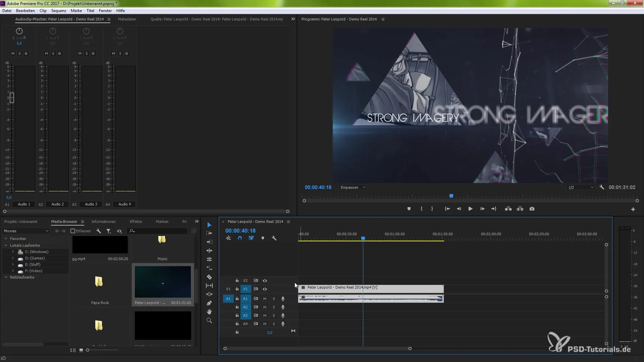Solo Audio 2 in clip mixer
644x362 pixels.
[x=53, y=54]
